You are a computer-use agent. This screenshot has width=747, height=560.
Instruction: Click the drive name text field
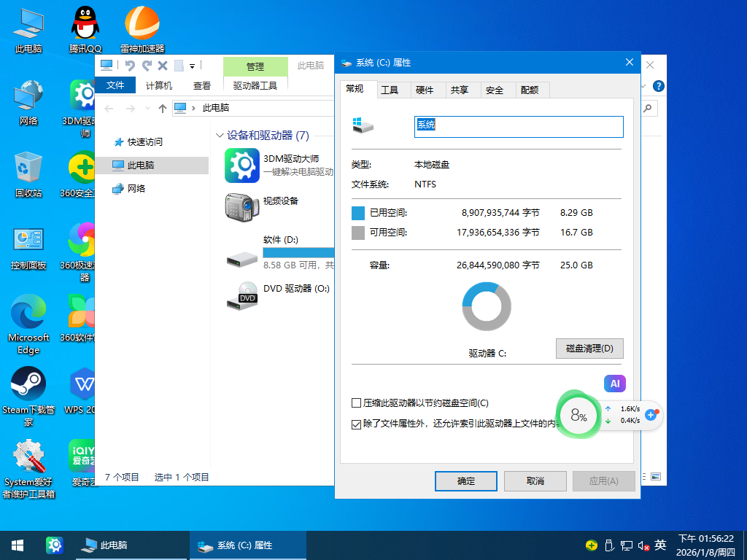pos(519,127)
